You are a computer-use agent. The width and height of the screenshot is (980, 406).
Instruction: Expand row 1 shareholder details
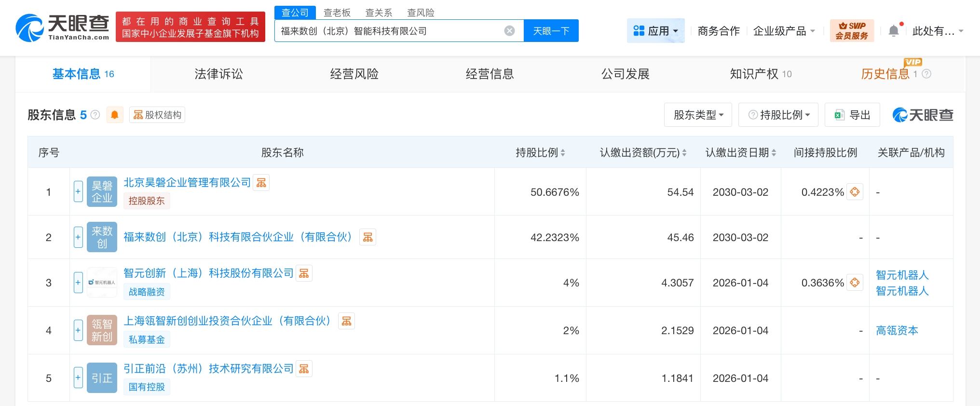tap(78, 192)
